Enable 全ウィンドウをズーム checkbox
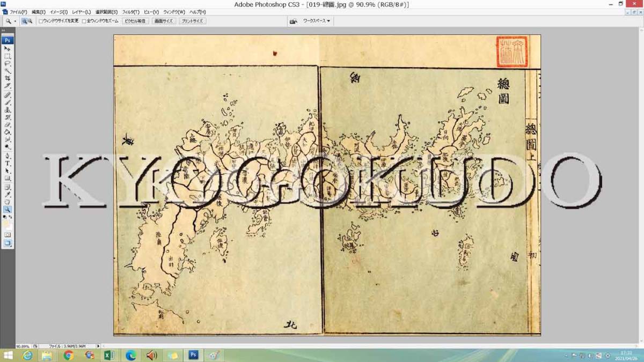 (84, 21)
